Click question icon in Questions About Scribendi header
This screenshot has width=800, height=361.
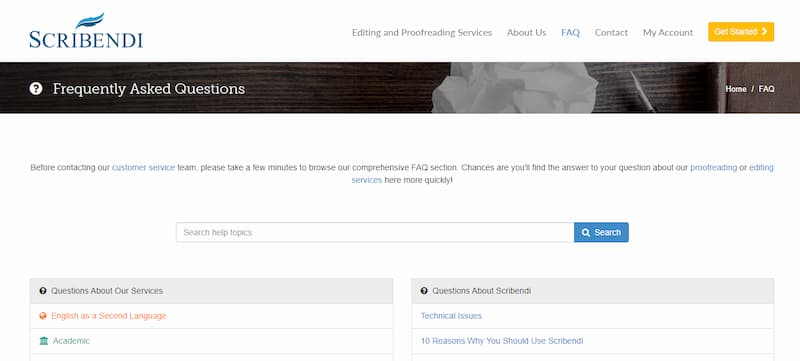424,291
